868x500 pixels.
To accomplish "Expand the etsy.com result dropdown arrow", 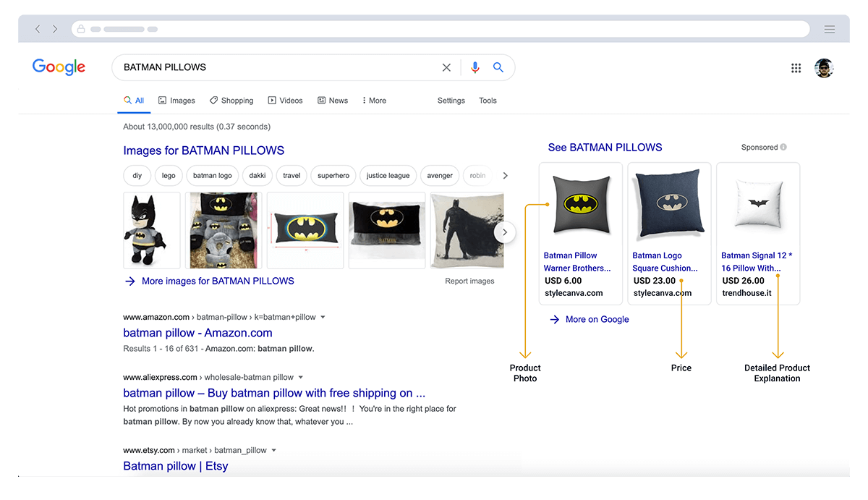I will 273,450.
